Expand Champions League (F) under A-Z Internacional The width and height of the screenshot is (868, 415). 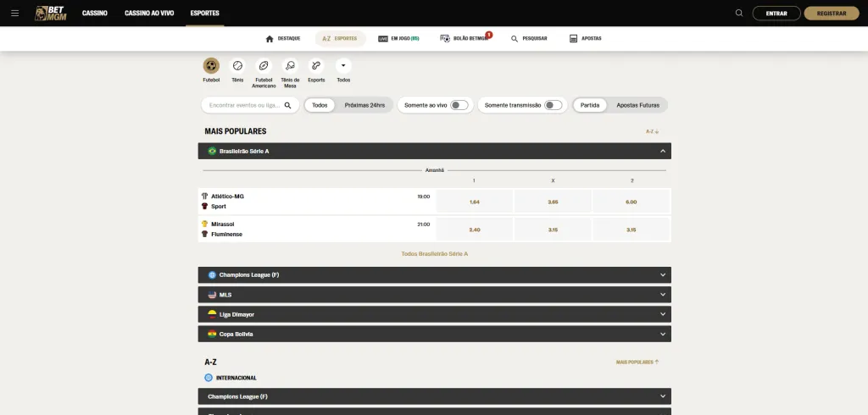pos(663,396)
